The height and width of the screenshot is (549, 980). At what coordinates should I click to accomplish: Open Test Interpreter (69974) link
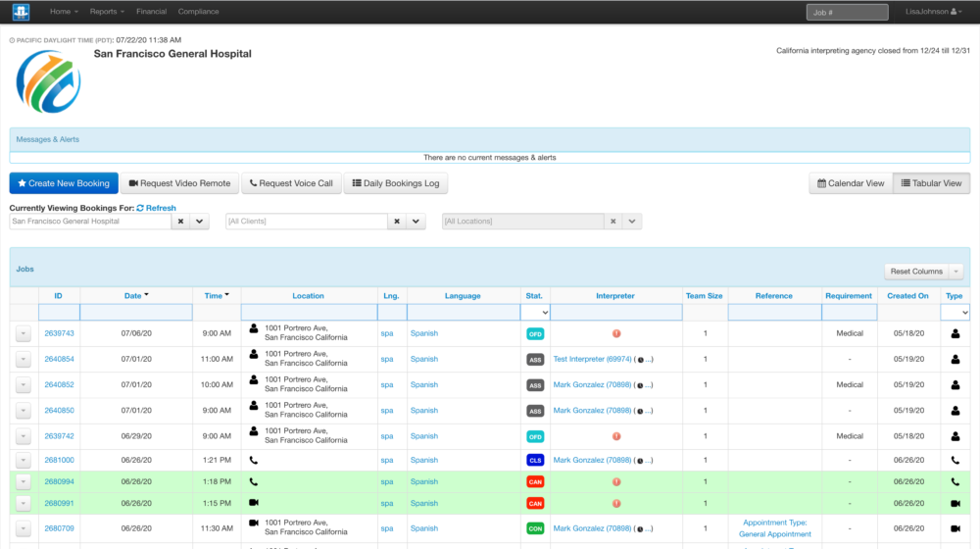[592, 360]
